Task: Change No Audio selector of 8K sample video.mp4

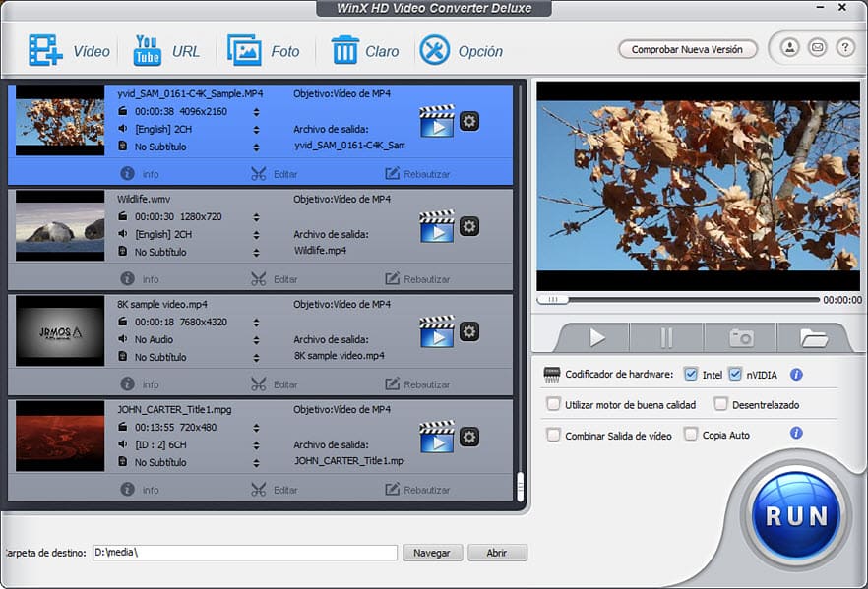Action: point(256,340)
